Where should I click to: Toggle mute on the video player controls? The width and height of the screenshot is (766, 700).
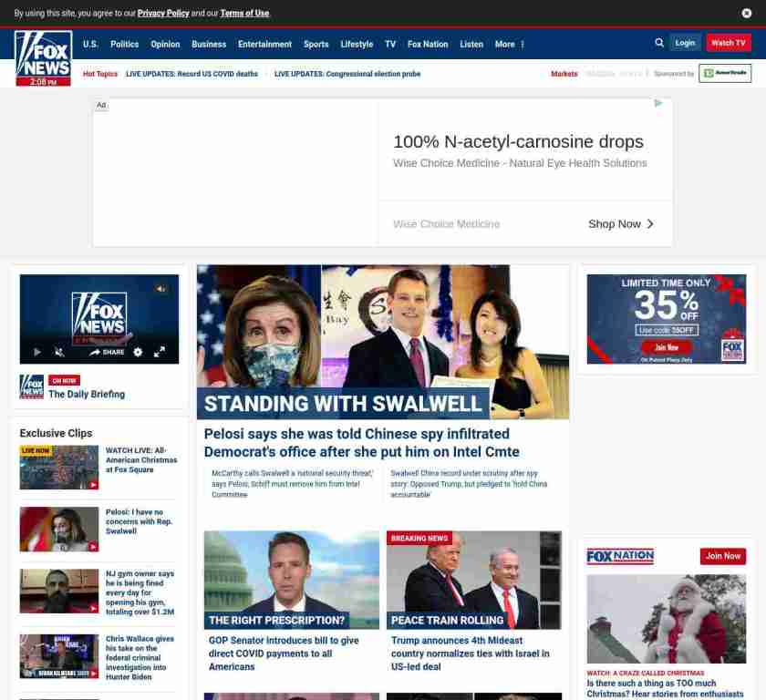(x=59, y=352)
